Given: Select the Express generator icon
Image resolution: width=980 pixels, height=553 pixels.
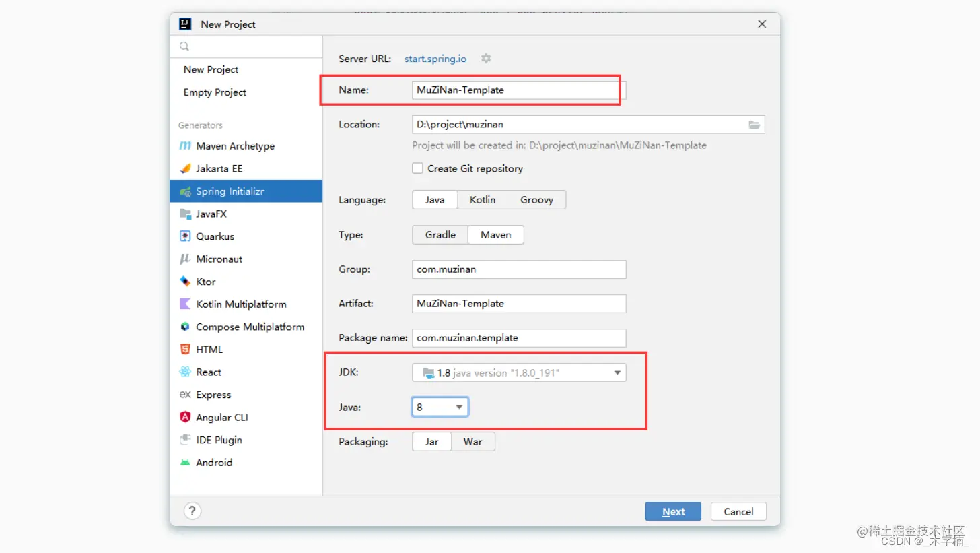Looking at the screenshot, I should tap(185, 395).
